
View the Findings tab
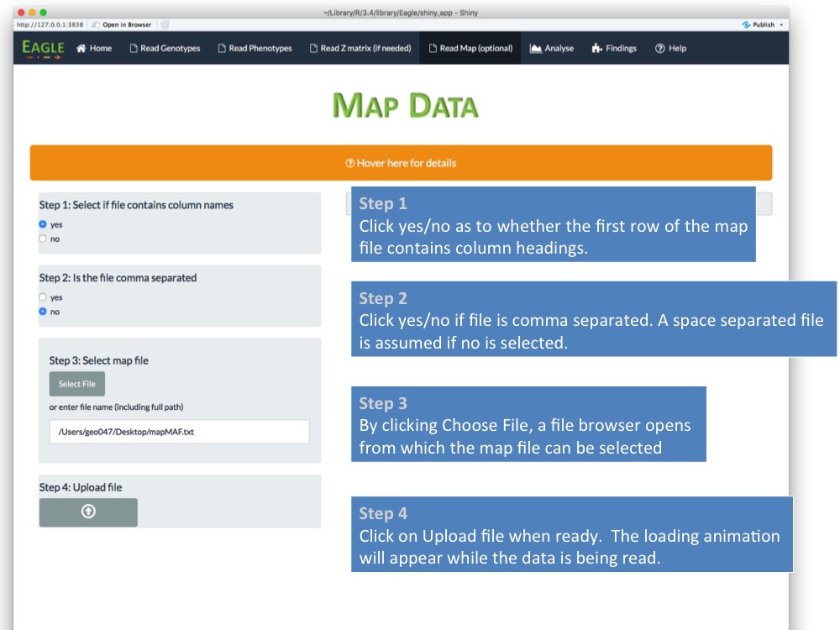coord(615,48)
